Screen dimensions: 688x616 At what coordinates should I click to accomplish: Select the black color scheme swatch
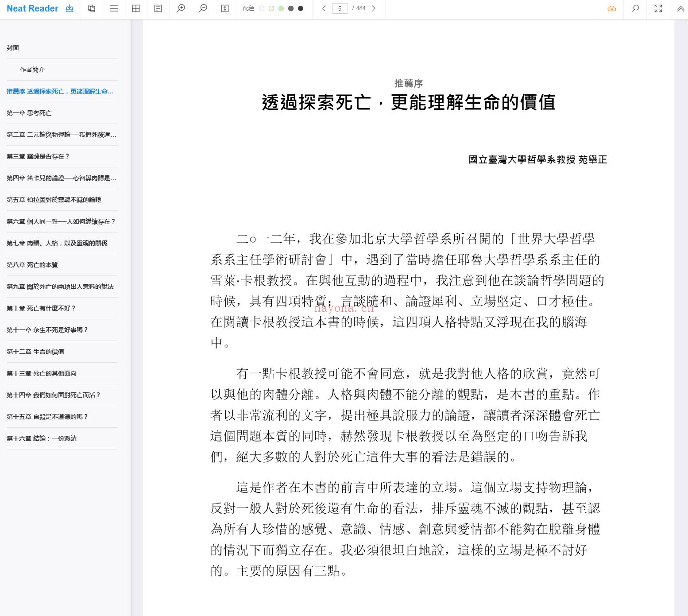(x=301, y=8)
